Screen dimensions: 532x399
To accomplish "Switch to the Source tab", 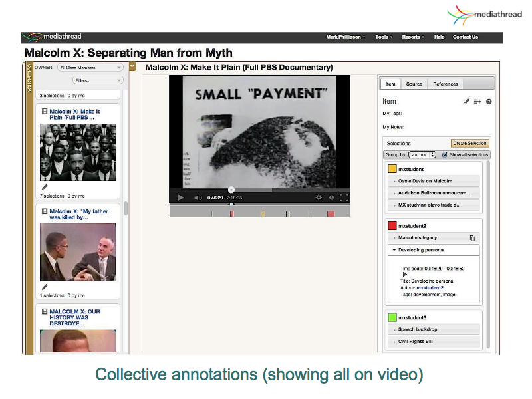I will (x=414, y=84).
